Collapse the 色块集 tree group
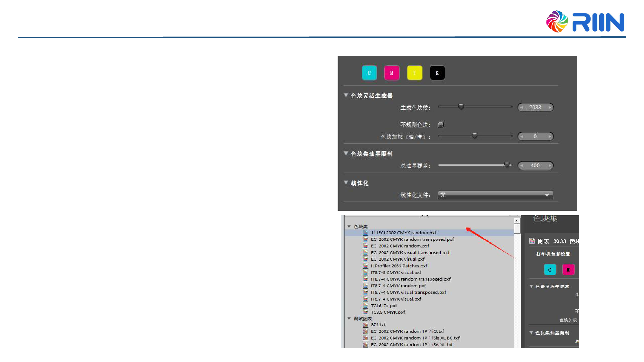Image resolution: width=644 pixels, height=362 pixels. click(349, 227)
